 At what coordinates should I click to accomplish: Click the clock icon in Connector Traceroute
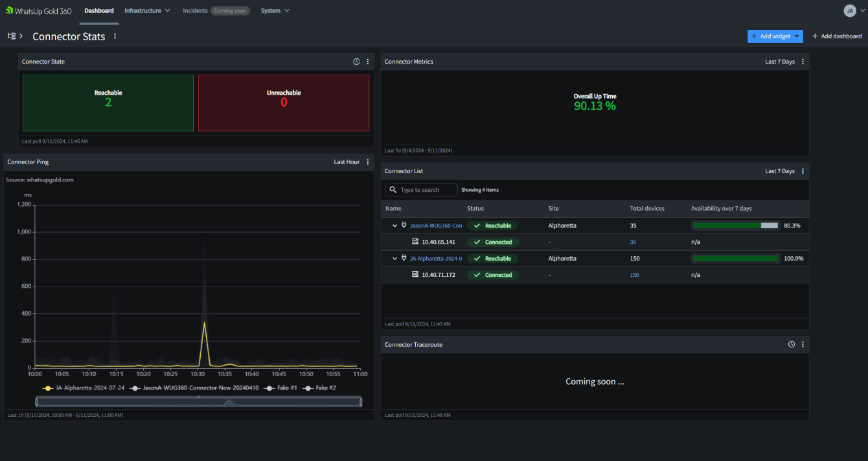[x=792, y=344]
